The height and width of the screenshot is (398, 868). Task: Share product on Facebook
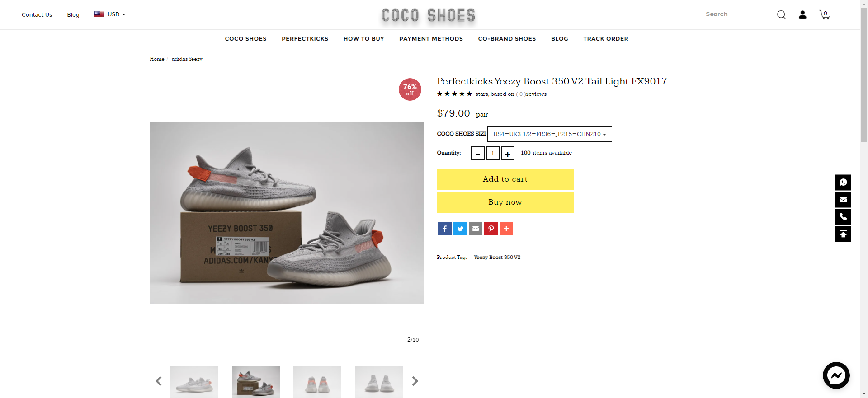(445, 229)
